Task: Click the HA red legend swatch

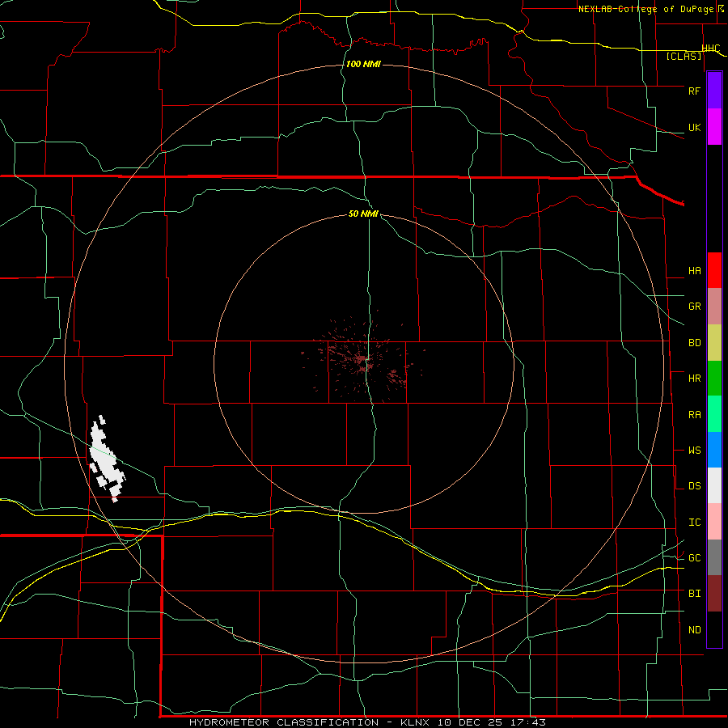Action: pos(714,270)
